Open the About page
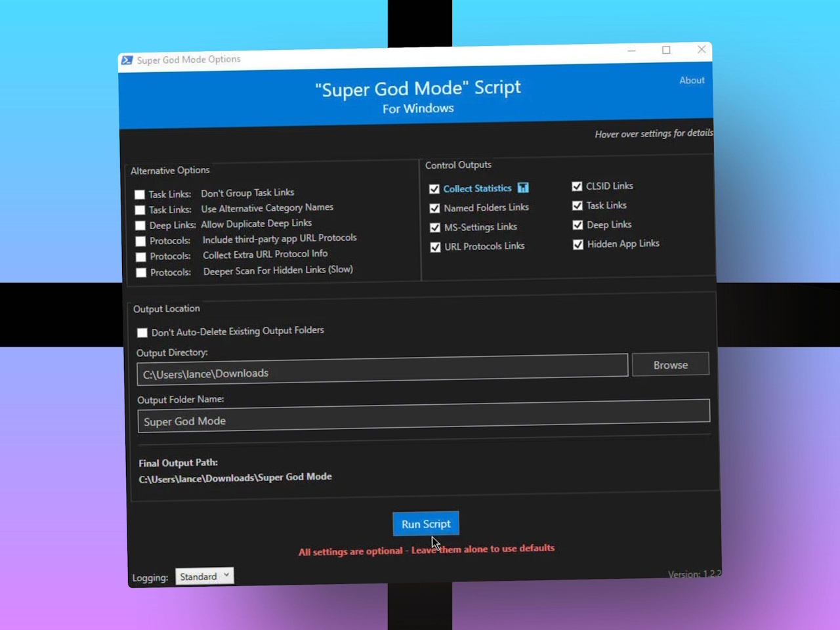840x630 pixels. 692,80
